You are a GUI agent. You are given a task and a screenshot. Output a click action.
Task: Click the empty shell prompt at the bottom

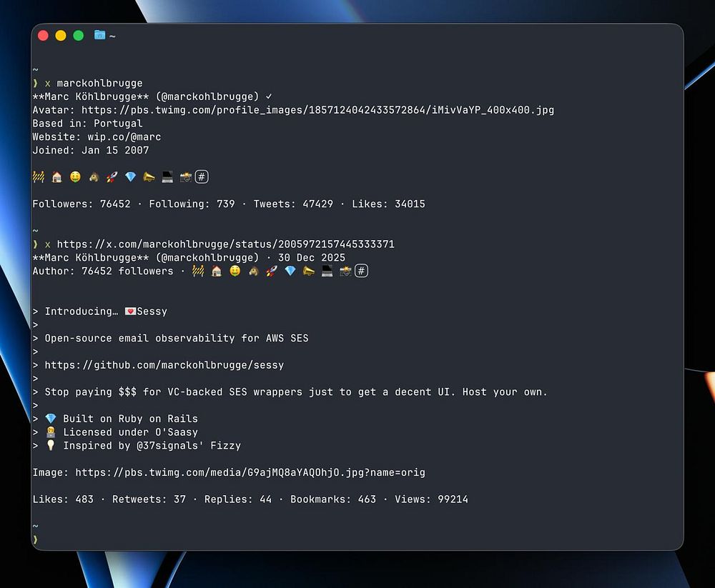36,539
